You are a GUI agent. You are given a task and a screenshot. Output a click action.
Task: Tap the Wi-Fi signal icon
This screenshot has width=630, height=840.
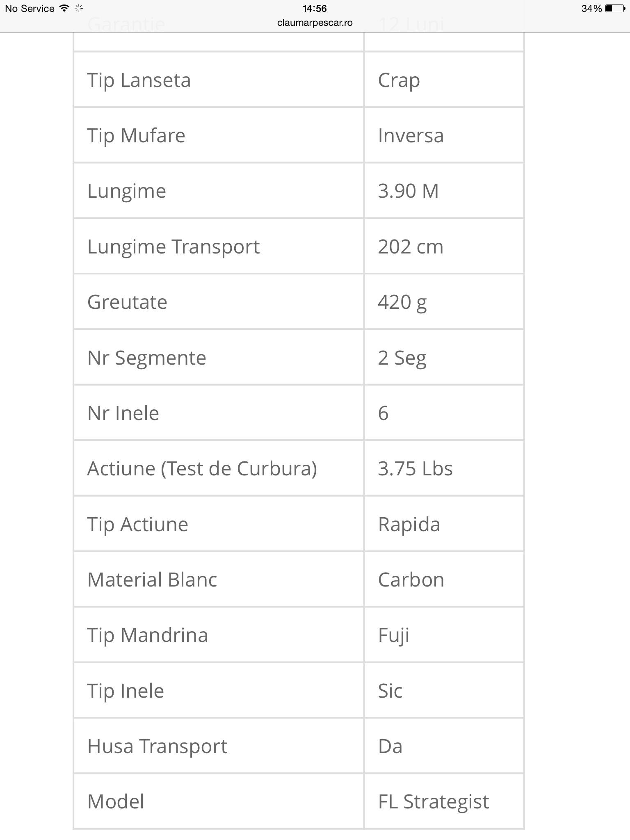pyautogui.click(x=64, y=8)
